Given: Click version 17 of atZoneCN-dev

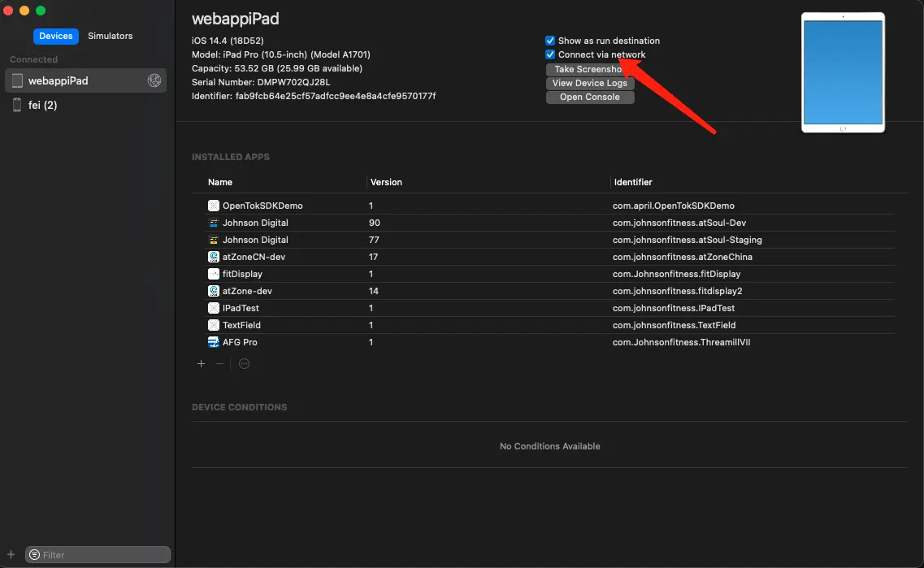Looking at the screenshot, I should point(373,257).
